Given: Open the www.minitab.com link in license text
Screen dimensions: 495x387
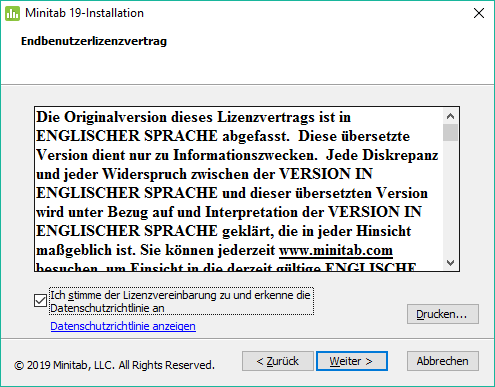Looking at the screenshot, I should click(x=336, y=250).
